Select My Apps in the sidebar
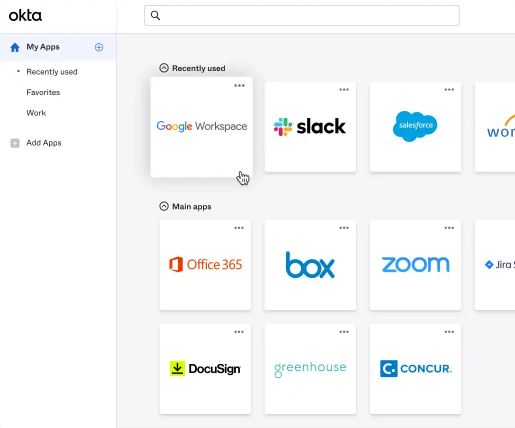 [58, 47]
